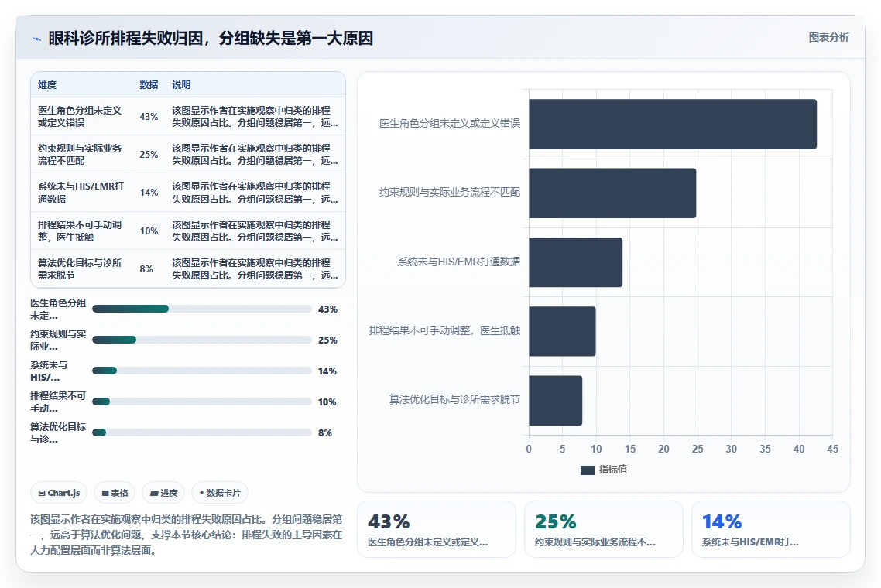Click the 43% progress bar for 医生角色分组

(x=202, y=309)
